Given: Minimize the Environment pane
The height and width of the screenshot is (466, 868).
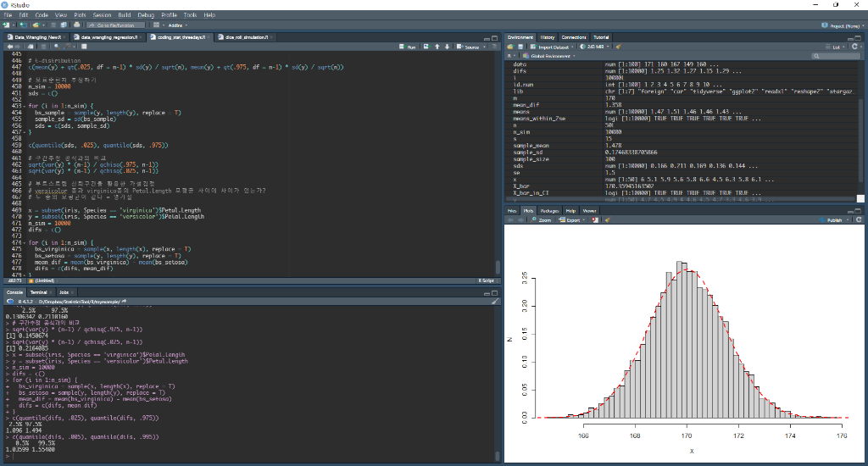Looking at the screenshot, I should click(849, 39).
